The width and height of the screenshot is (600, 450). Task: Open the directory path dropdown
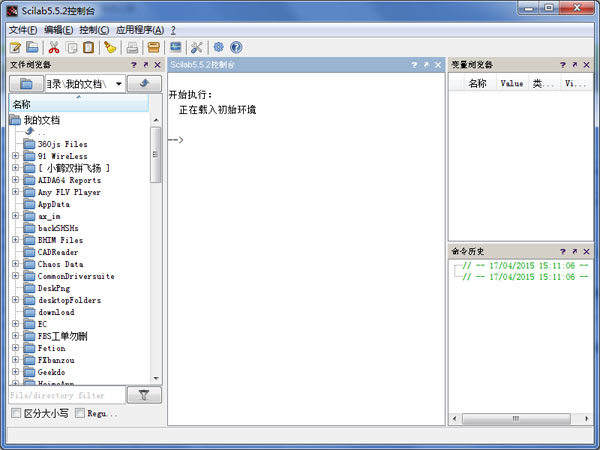tap(119, 83)
